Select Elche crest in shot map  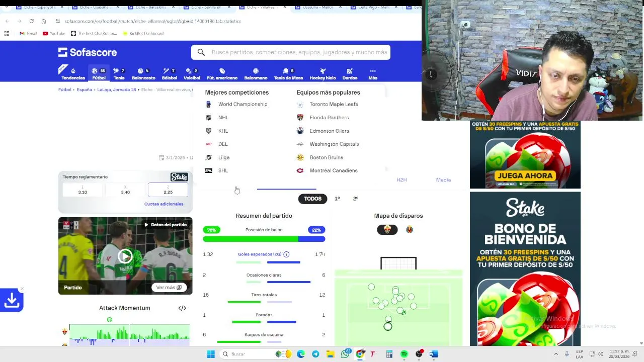click(387, 230)
